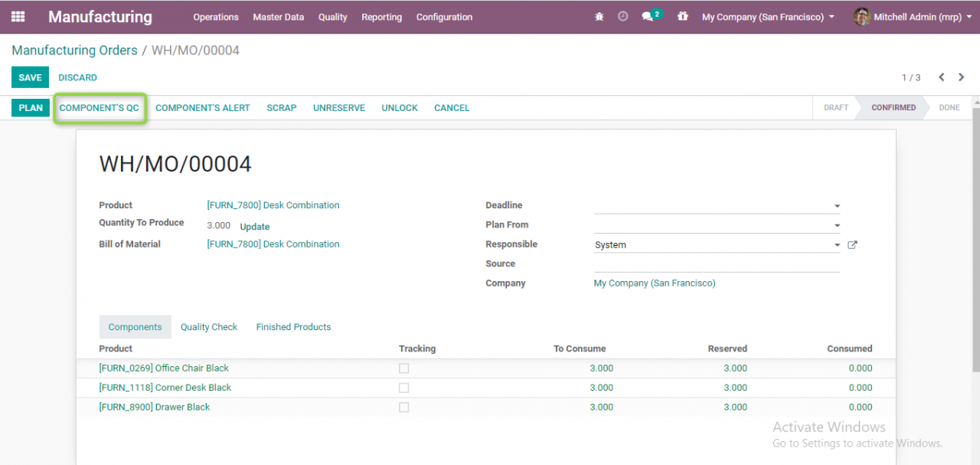
Task: Open messages via the conversations icon
Action: click(647, 16)
